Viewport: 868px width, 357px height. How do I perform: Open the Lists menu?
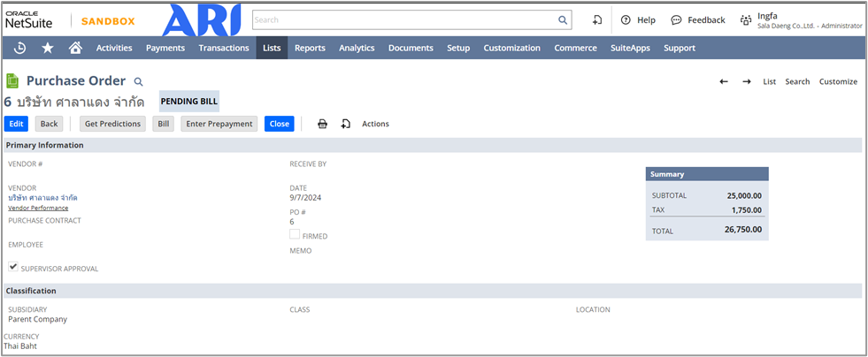point(272,48)
